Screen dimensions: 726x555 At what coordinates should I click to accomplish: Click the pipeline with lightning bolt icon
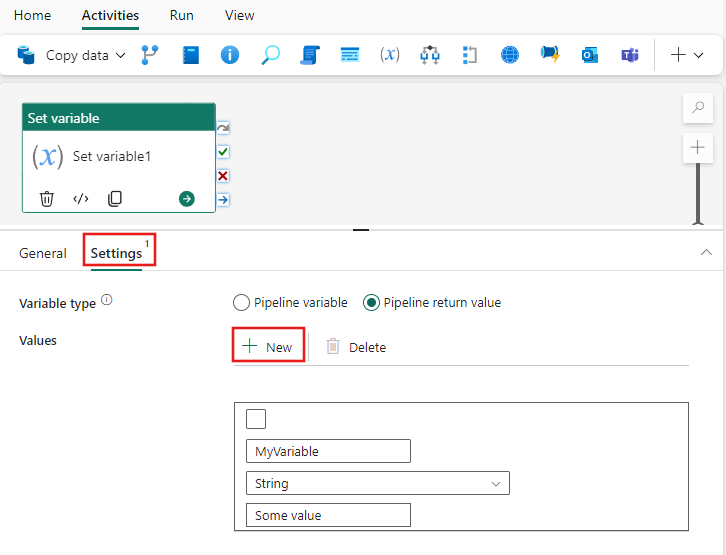pos(550,55)
